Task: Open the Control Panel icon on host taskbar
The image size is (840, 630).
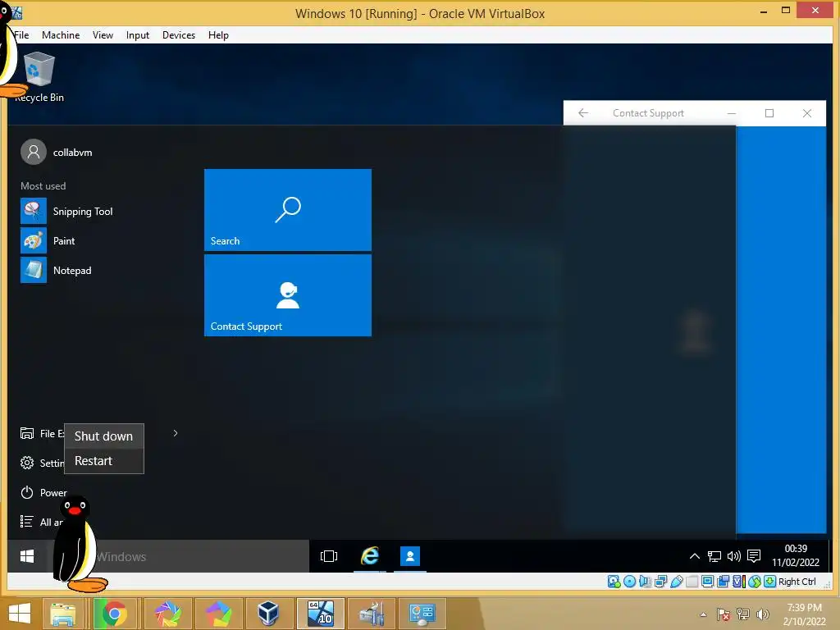Action: (422, 614)
